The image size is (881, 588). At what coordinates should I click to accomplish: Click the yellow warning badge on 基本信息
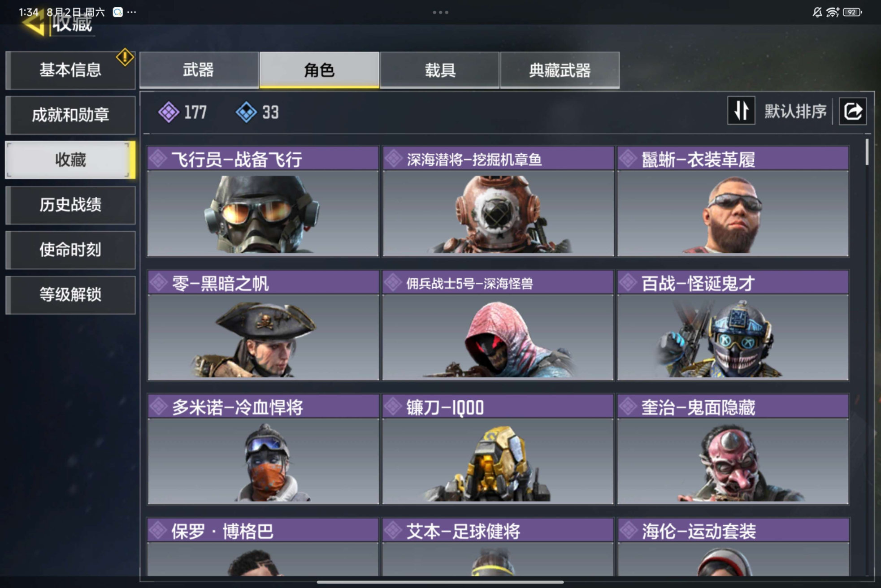125,57
